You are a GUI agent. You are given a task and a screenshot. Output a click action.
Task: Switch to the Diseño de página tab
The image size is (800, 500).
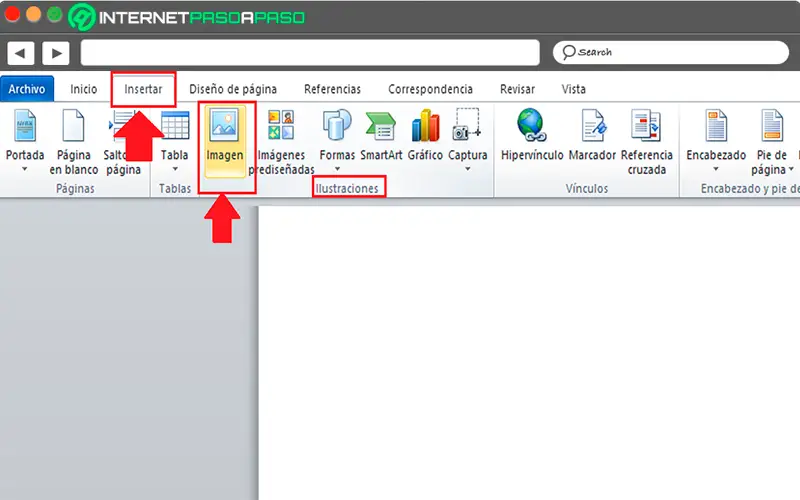(x=233, y=89)
